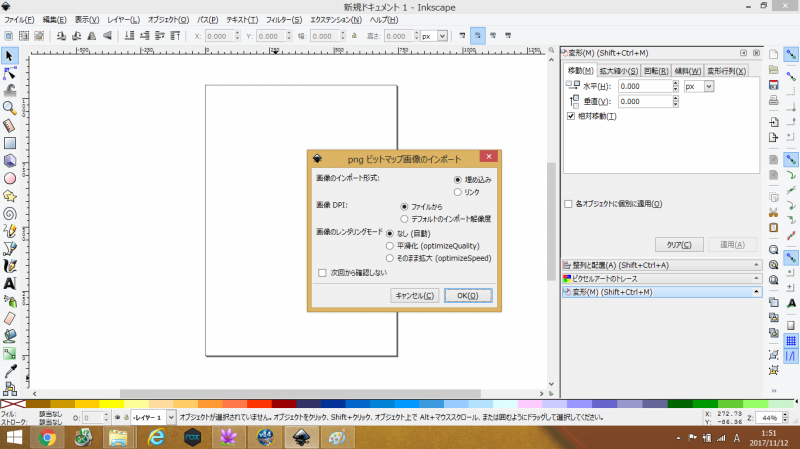Switch to the 回転(R) tab
Screen dimensions: 800x449
[x=656, y=71]
